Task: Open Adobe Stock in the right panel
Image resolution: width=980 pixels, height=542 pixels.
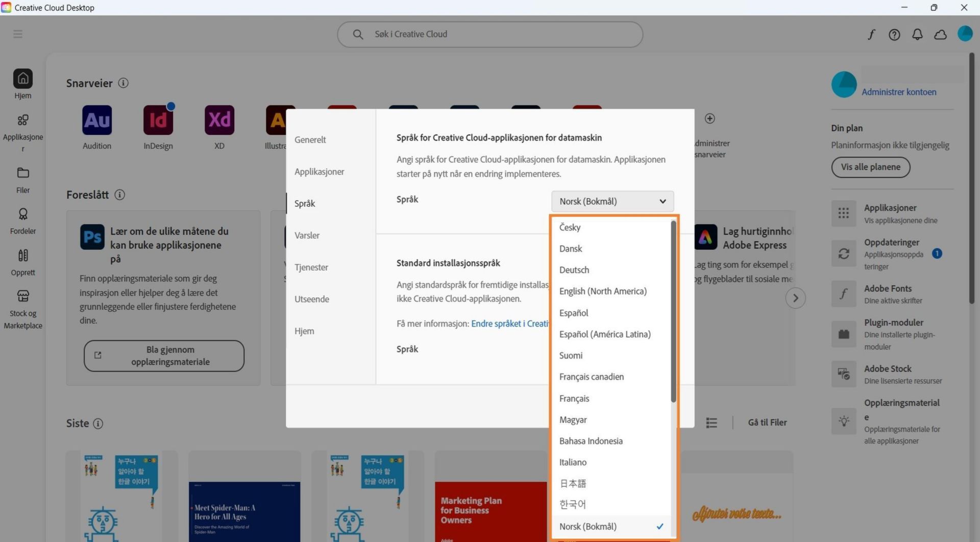Action: (x=892, y=374)
